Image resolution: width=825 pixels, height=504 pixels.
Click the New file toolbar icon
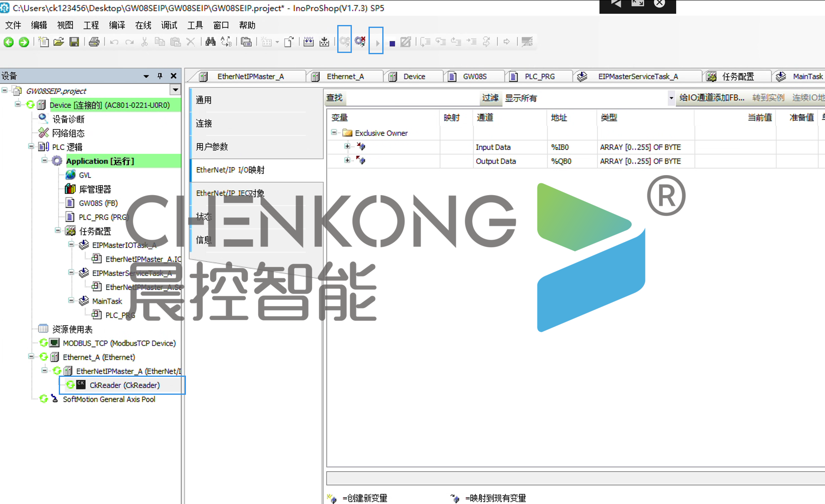click(x=43, y=42)
